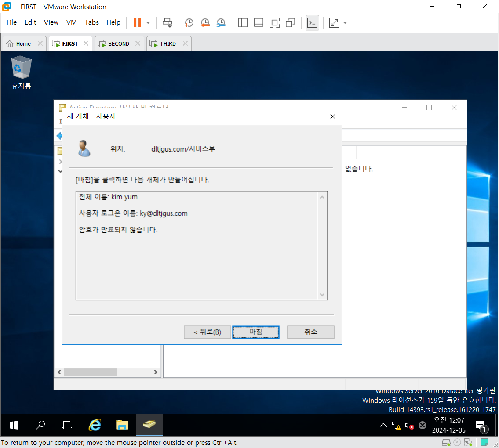
Task: Open the 휴지통 recycle bin icon
Action: pyautogui.click(x=21, y=72)
